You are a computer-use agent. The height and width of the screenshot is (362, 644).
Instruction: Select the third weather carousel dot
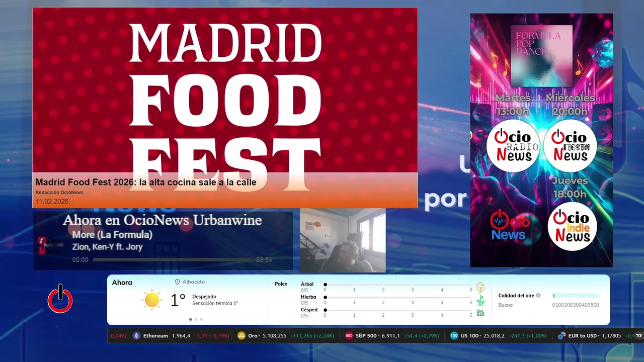(x=201, y=319)
